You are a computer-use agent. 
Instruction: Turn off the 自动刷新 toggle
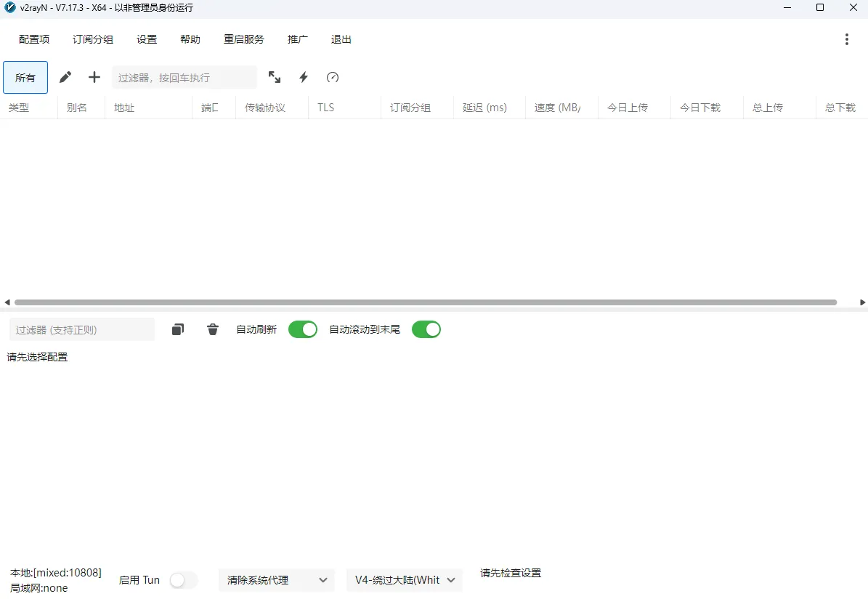click(302, 329)
